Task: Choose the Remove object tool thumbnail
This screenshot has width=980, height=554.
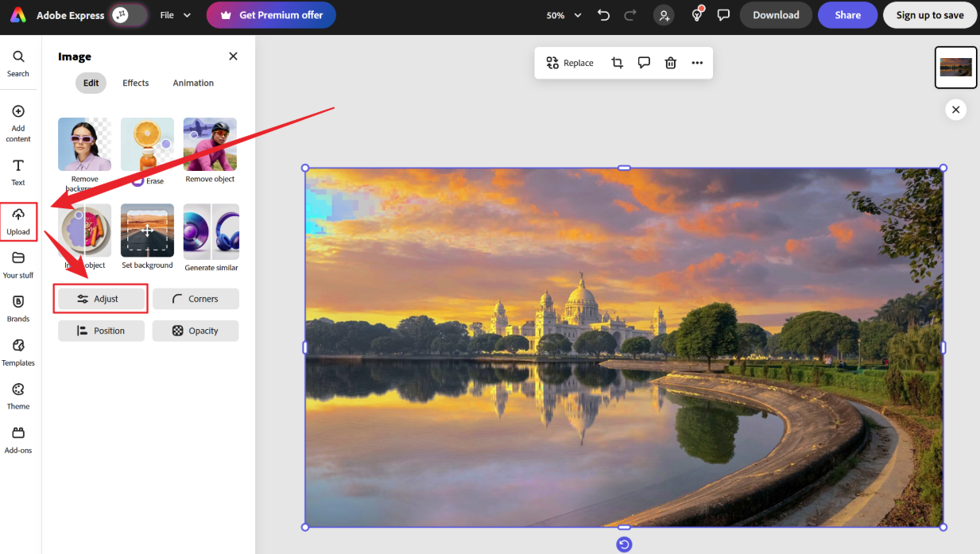Action: (x=210, y=145)
